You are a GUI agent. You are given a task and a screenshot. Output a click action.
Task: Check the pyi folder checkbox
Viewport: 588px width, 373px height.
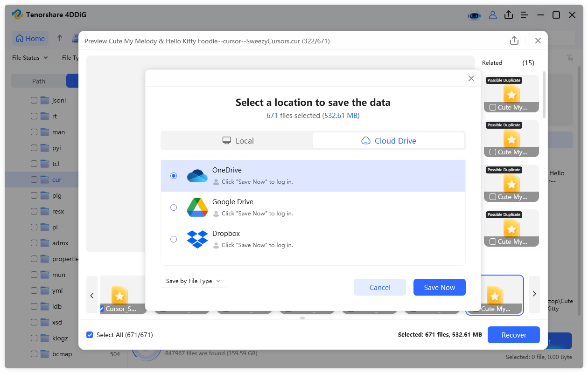[x=34, y=148]
